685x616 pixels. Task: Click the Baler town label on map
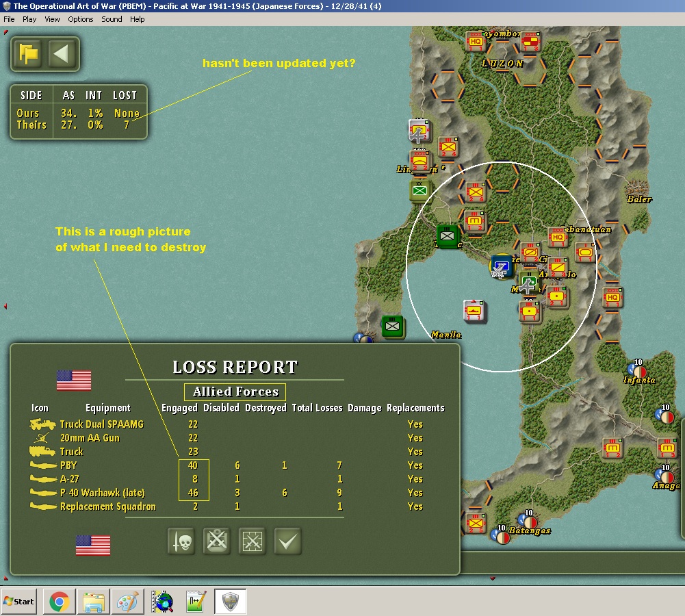pos(639,199)
